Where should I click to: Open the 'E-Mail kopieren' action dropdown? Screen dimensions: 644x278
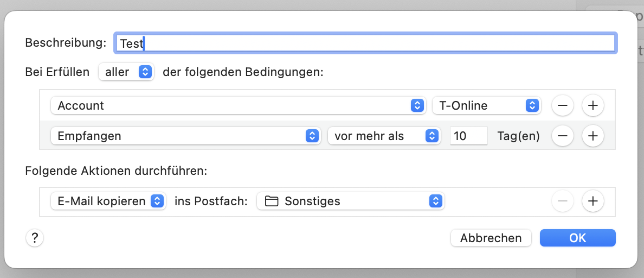[x=108, y=201]
